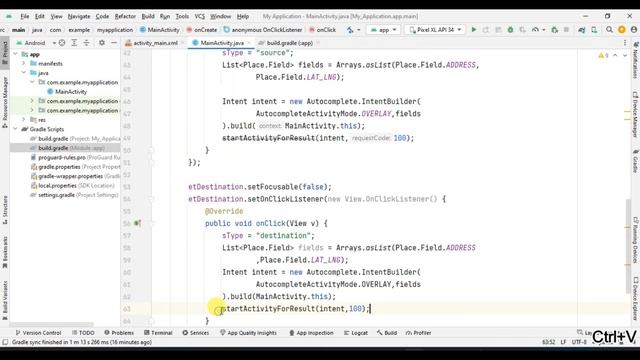This screenshot has height=360, width=640.
Task: Click the warnings indicator in editor corner
Action: pyautogui.click(x=603, y=56)
